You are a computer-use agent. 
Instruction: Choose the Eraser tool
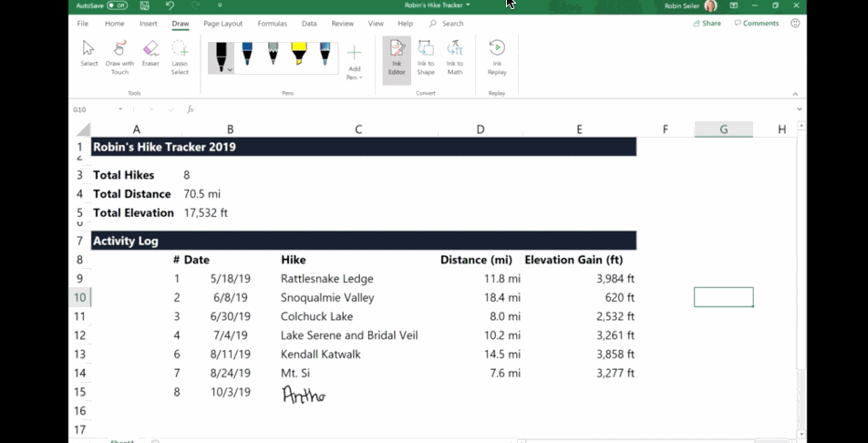(x=150, y=55)
